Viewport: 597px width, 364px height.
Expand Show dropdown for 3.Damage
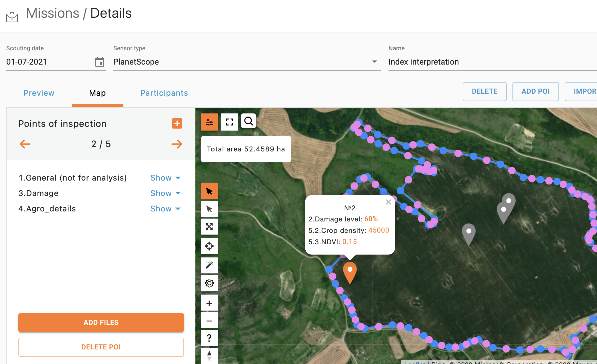(165, 193)
